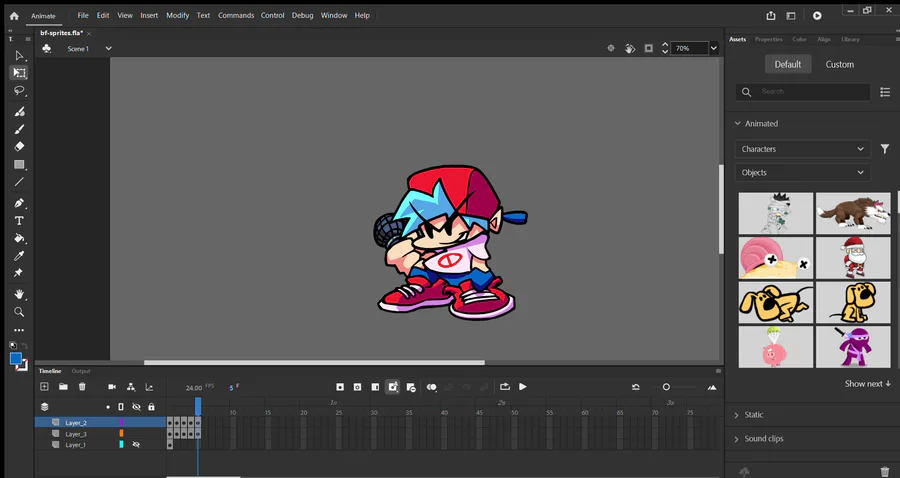
Task: Select the Eyedropper tool
Action: click(19, 256)
